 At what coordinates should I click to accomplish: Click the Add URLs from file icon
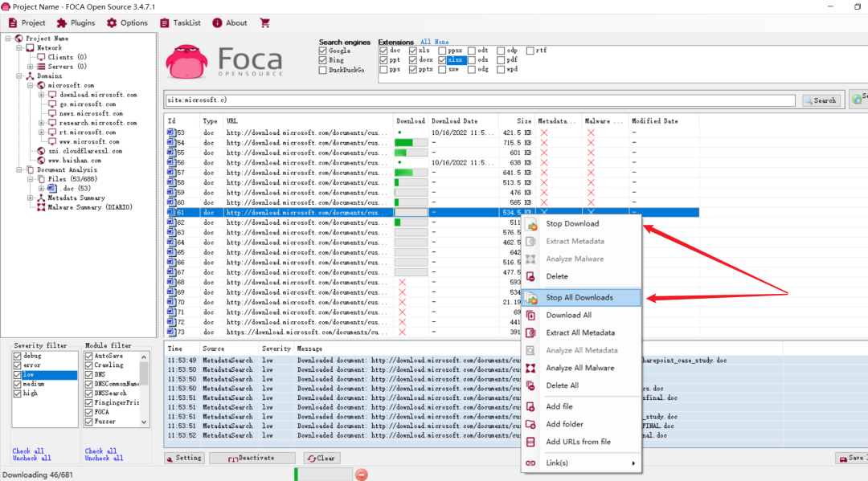pyautogui.click(x=530, y=442)
